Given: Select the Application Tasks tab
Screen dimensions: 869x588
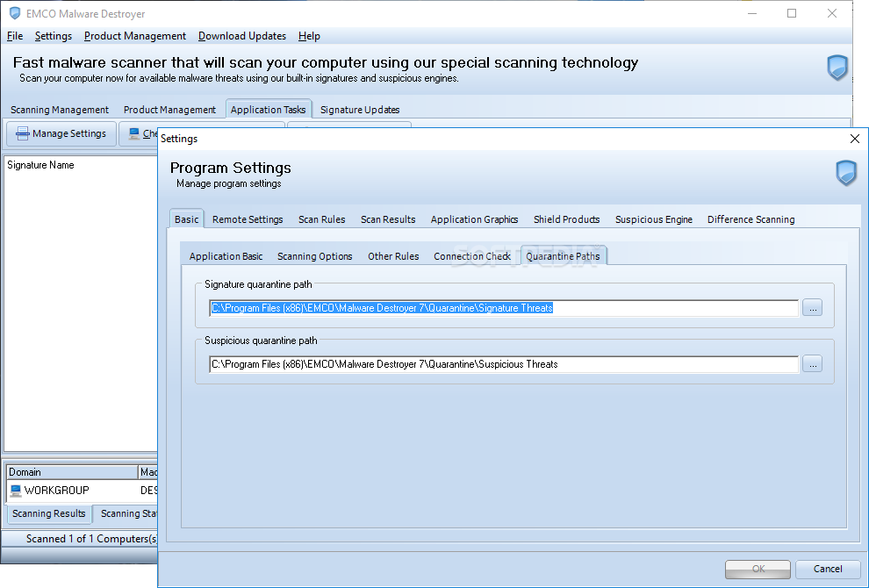Looking at the screenshot, I should [x=269, y=110].
